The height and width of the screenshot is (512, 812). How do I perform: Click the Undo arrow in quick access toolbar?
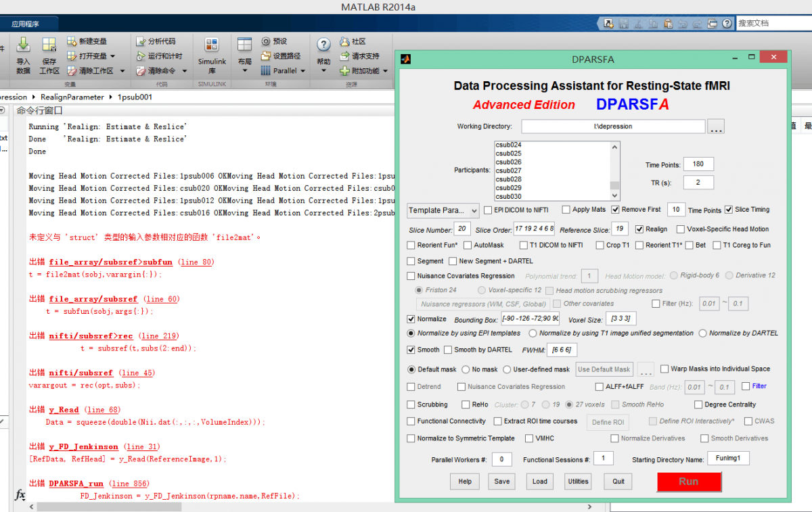pyautogui.click(x=683, y=24)
